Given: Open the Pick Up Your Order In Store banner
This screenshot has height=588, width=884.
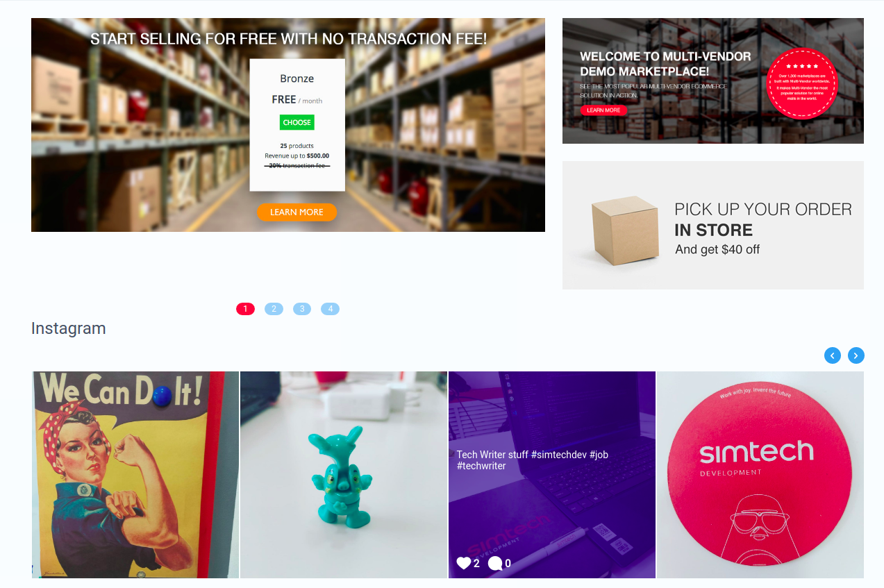Looking at the screenshot, I should coord(713,225).
